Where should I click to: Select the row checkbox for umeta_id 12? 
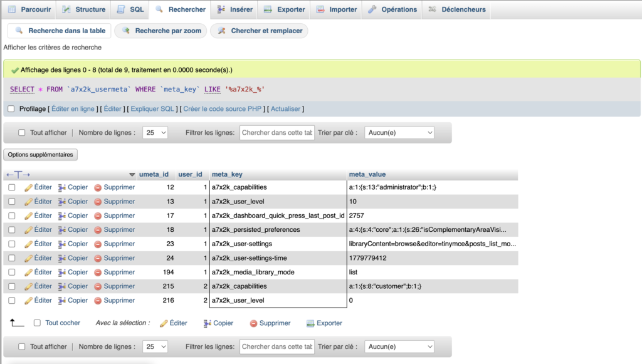pos(12,187)
